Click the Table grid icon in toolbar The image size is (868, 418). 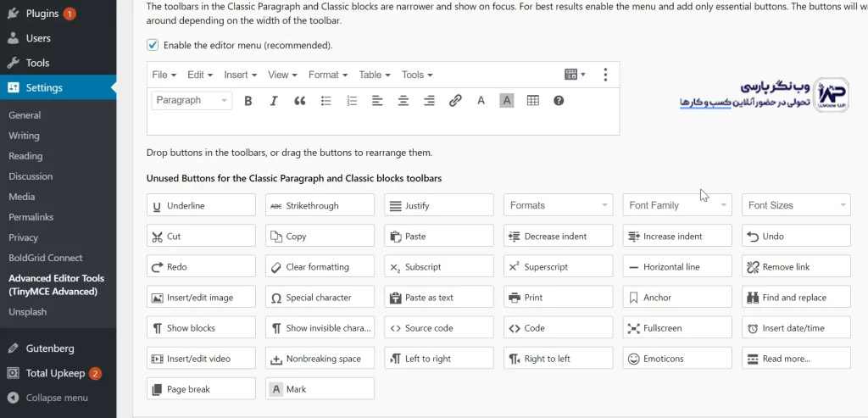point(532,101)
